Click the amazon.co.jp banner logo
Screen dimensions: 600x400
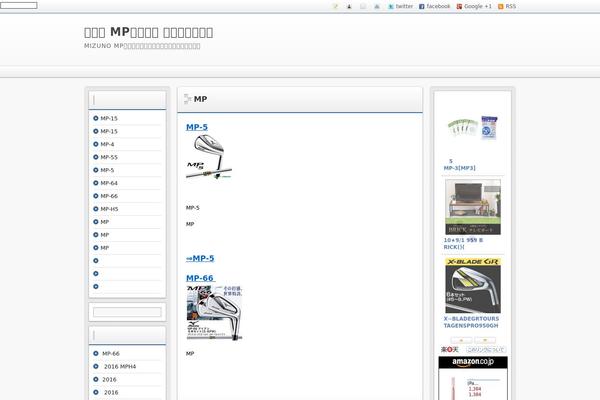pyautogui.click(x=473, y=362)
